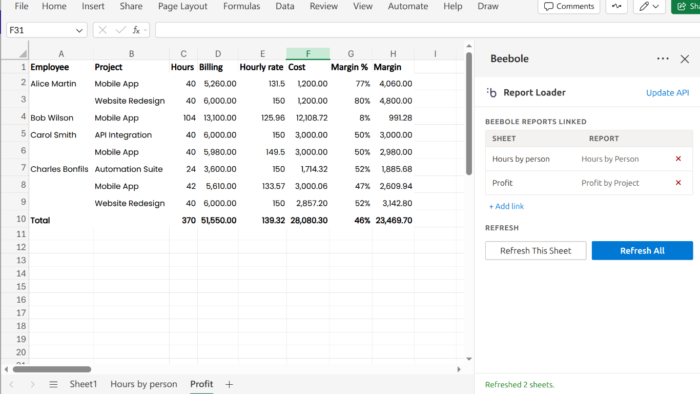Open the Page Layout tab
Screen dimensions: 700x394
pyautogui.click(x=183, y=6)
